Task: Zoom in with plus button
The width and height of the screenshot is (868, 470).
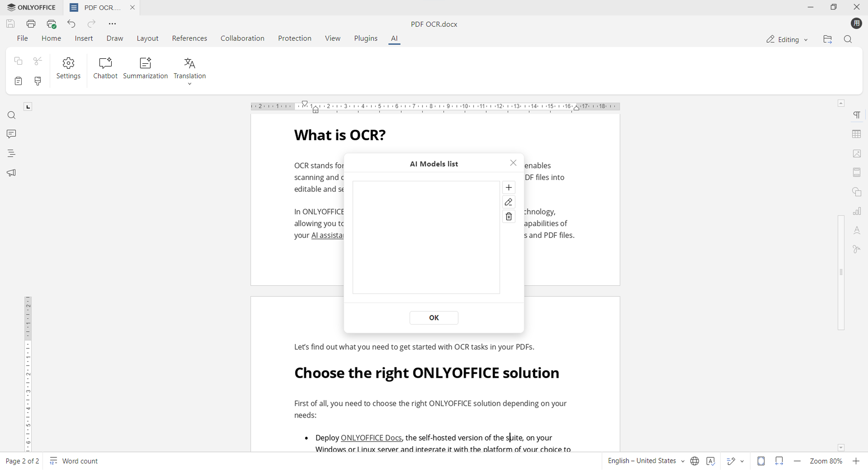Action: click(856, 461)
